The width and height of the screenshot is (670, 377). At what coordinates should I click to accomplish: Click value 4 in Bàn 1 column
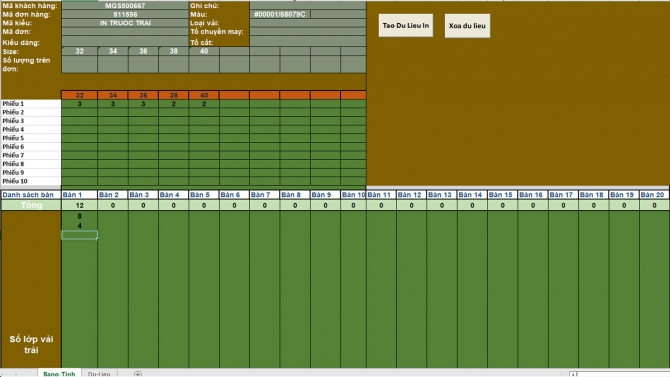click(79, 225)
